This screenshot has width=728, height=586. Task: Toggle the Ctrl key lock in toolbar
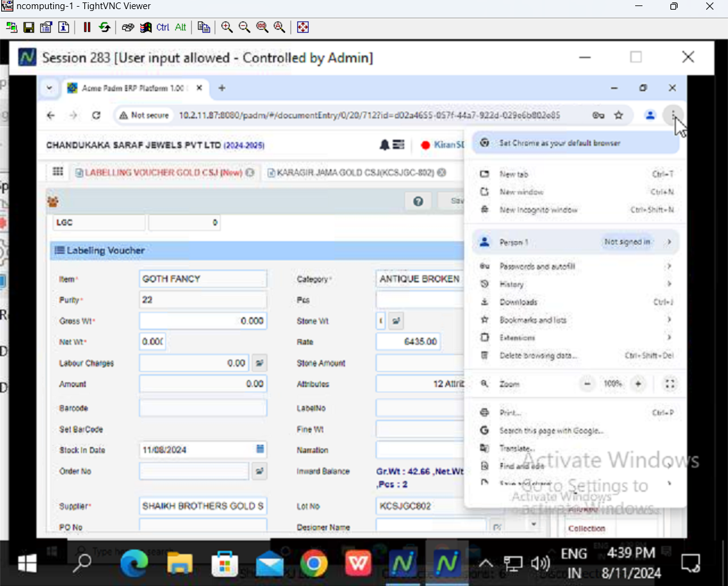tap(163, 27)
